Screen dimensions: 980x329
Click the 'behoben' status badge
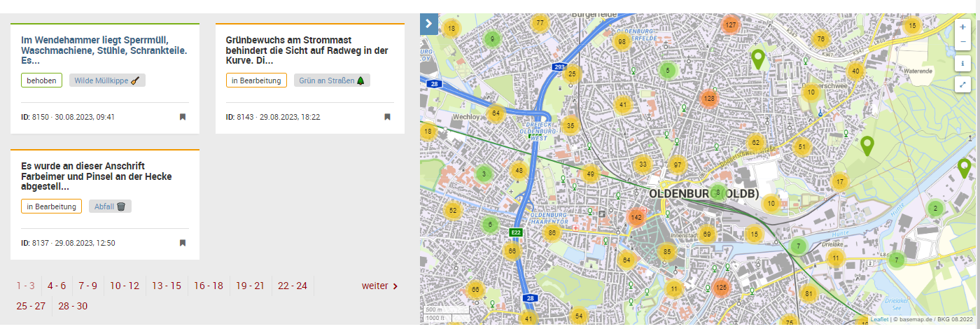[x=41, y=80]
